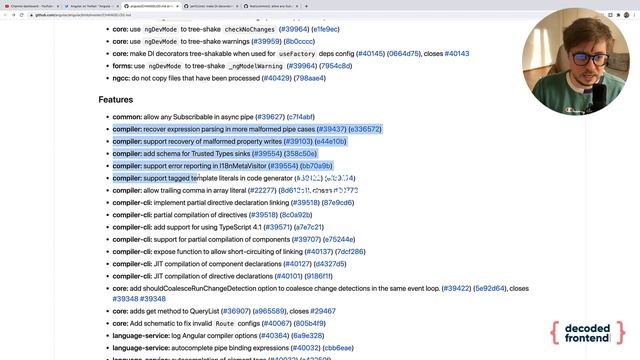Open closed issue #40143
This screenshot has width=640, height=360.
[x=457, y=53]
